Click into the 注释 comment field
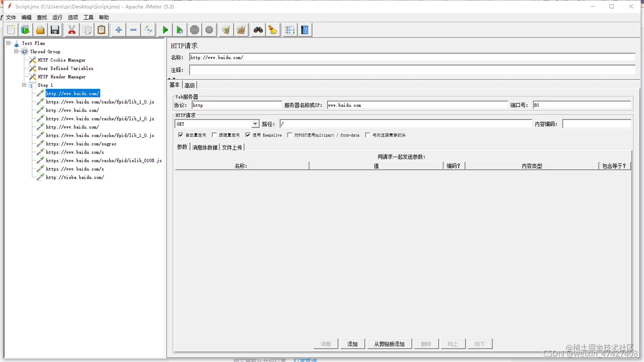 point(412,70)
